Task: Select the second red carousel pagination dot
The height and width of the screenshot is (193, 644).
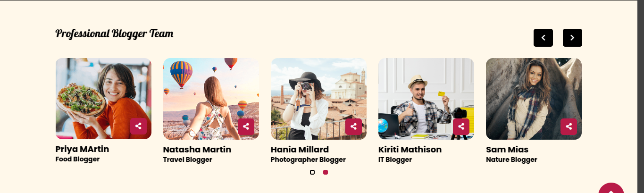Action: click(326, 172)
